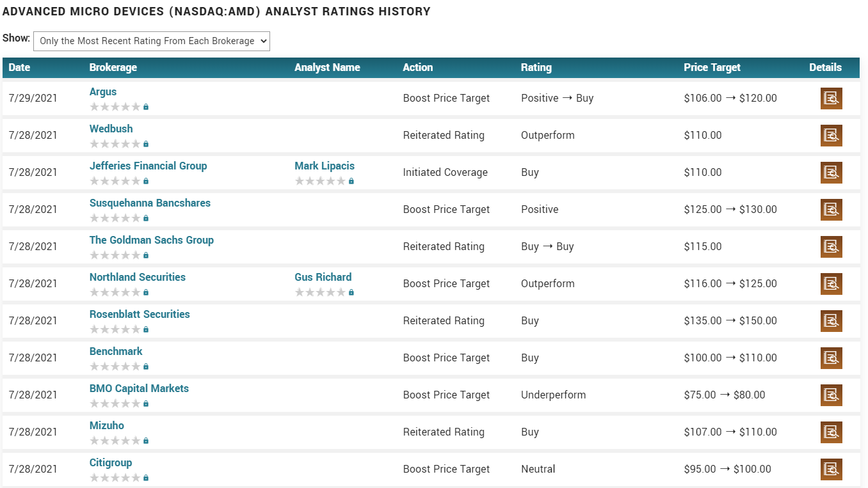Open the Citigroup brokerage link
This screenshot has height=488, width=868.
111,462
